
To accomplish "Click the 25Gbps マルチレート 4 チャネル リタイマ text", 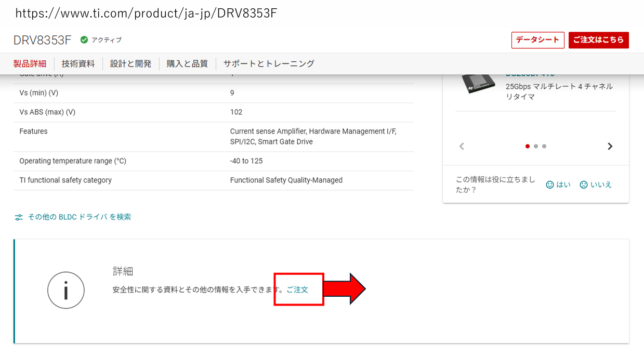I will tap(559, 91).
